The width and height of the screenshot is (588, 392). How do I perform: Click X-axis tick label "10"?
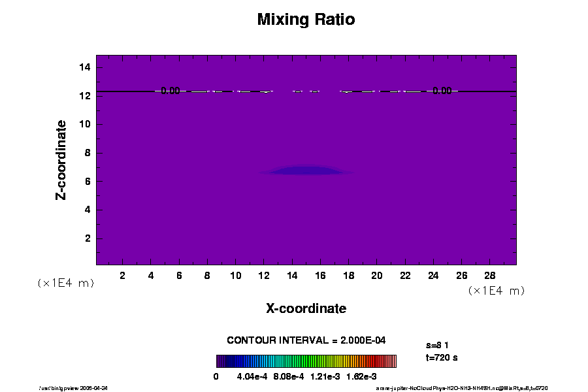tap(235, 276)
